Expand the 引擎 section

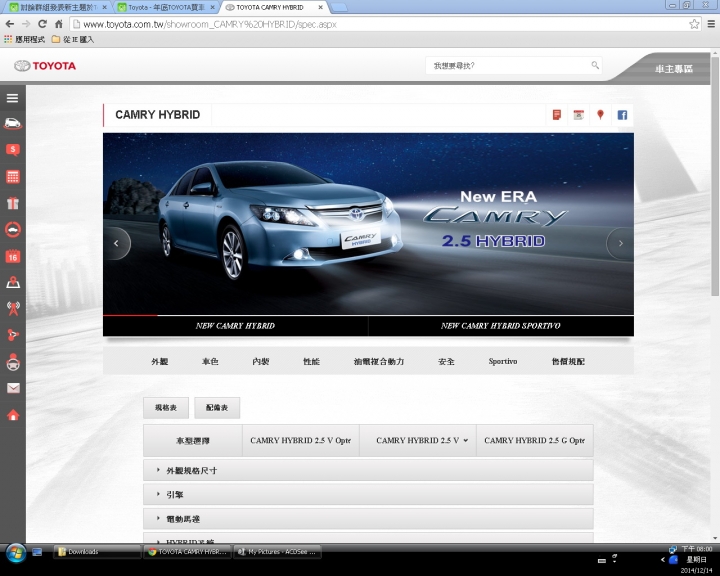(368, 495)
